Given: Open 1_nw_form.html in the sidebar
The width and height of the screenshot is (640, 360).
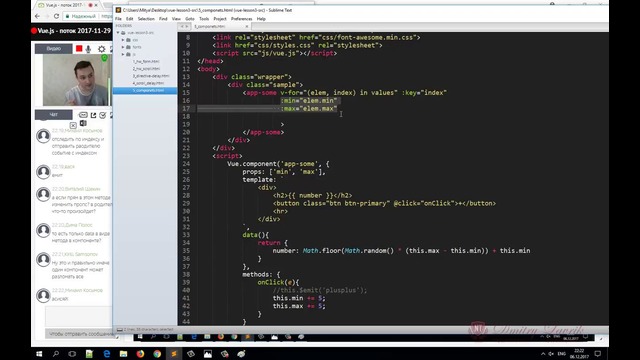Looking at the screenshot, I should tap(146, 62).
